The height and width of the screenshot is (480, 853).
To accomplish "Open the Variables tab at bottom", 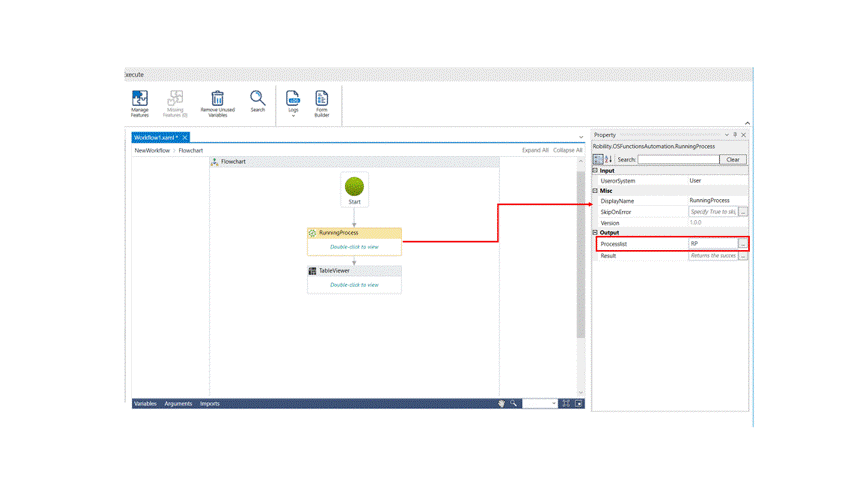I will pos(145,404).
